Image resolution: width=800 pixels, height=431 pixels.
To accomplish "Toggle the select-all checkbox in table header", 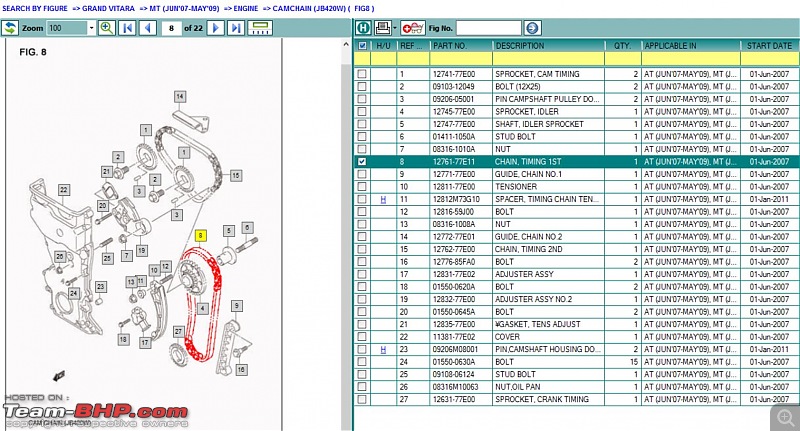I will pyautogui.click(x=362, y=45).
